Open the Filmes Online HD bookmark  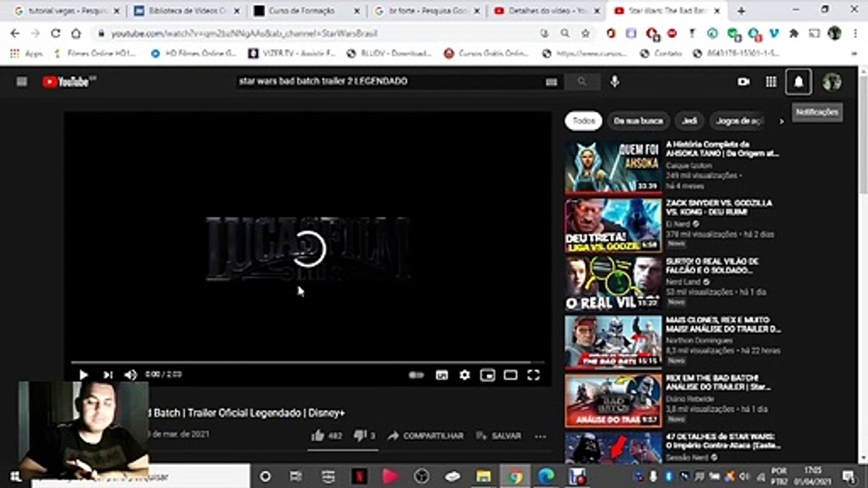click(96, 53)
